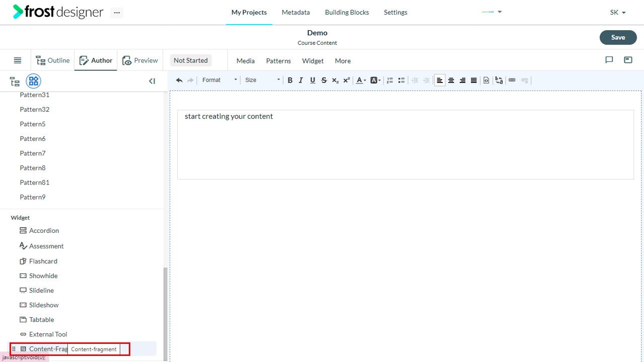Switch to the Preview tab
This screenshot has height=362, width=644.
[x=140, y=60]
